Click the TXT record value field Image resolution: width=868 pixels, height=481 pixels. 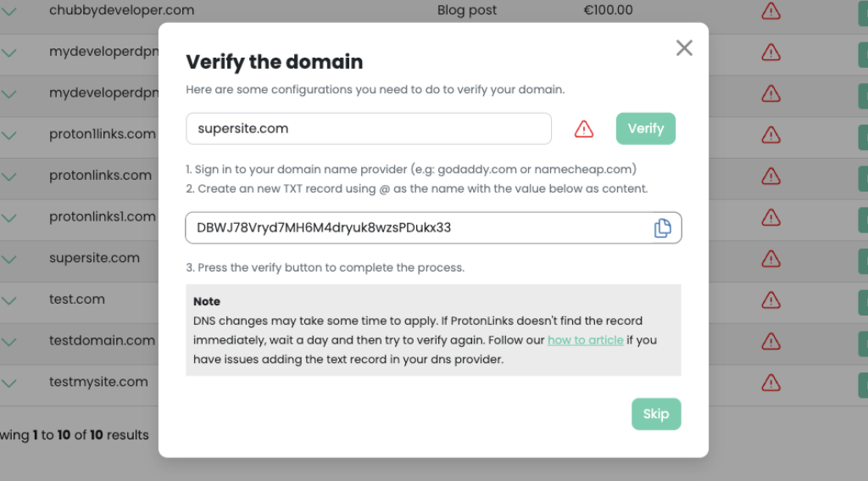click(x=433, y=227)
